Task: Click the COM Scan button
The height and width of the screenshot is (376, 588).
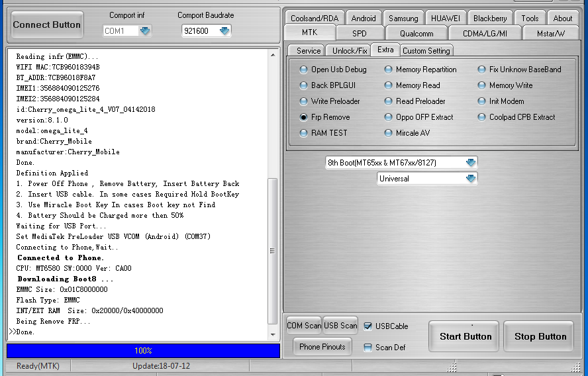Action: click(x=304, y=326)
